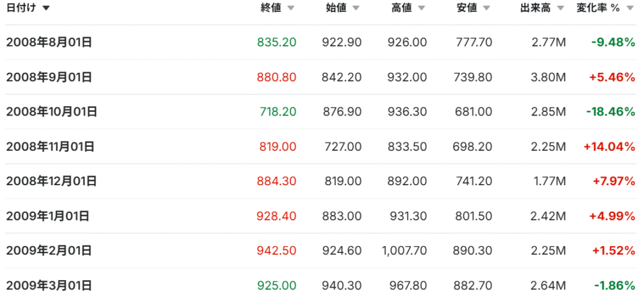Click the sort arrow beside 終値
The width and height of the screenshot is (644, 297).
(290, 8)
